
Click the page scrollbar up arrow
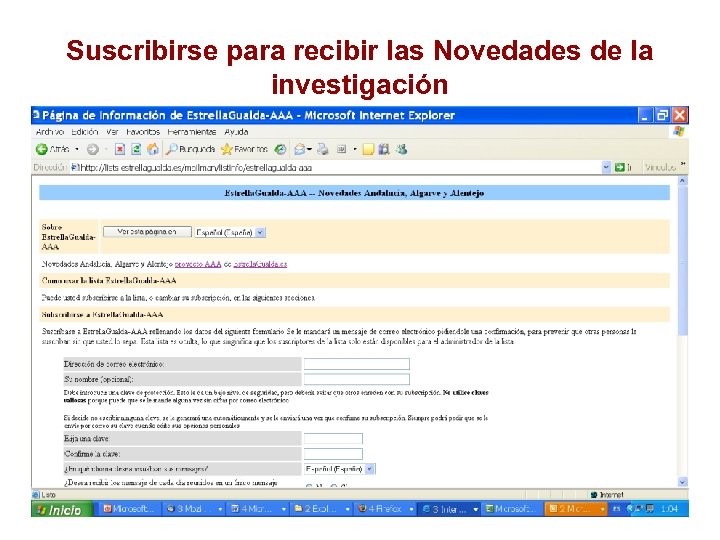(x=682, y=181)
